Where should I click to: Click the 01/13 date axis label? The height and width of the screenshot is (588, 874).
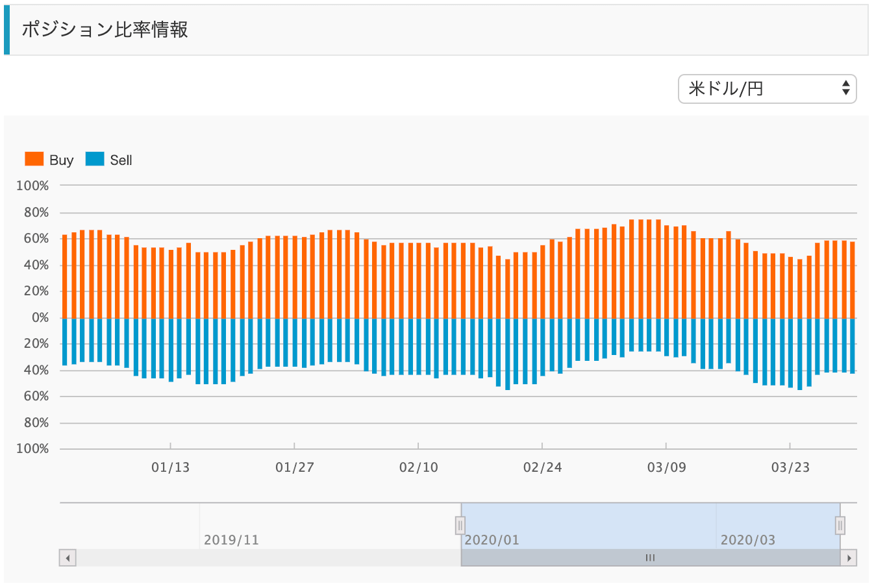pyautogui.click(x=171, y=467)
